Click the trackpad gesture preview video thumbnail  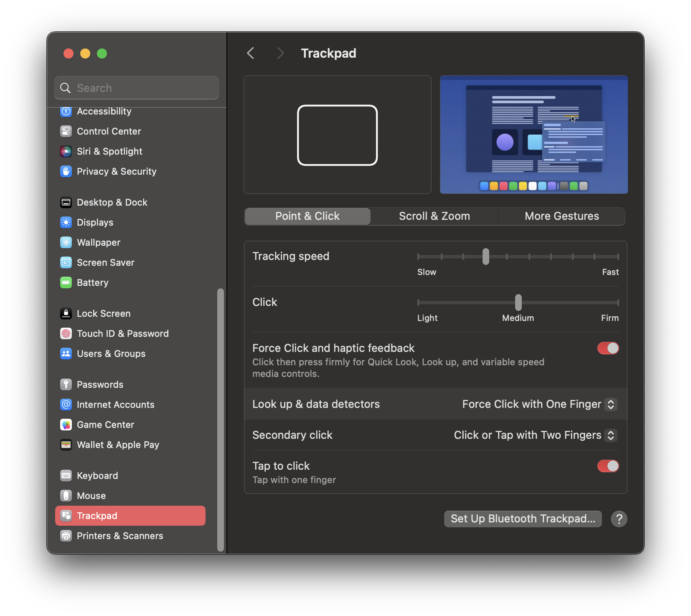(533, 135)
